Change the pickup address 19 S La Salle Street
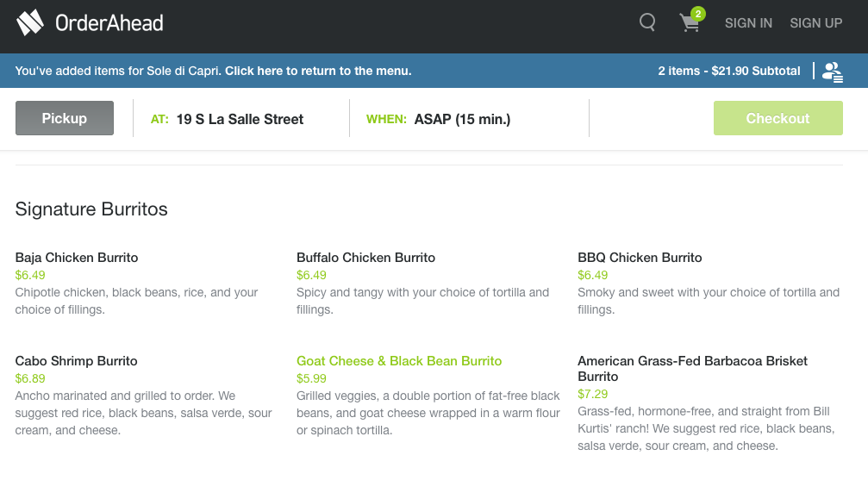The height and width of the screenshot is (480, 868). pyautogui.click(x=240, y=120)
